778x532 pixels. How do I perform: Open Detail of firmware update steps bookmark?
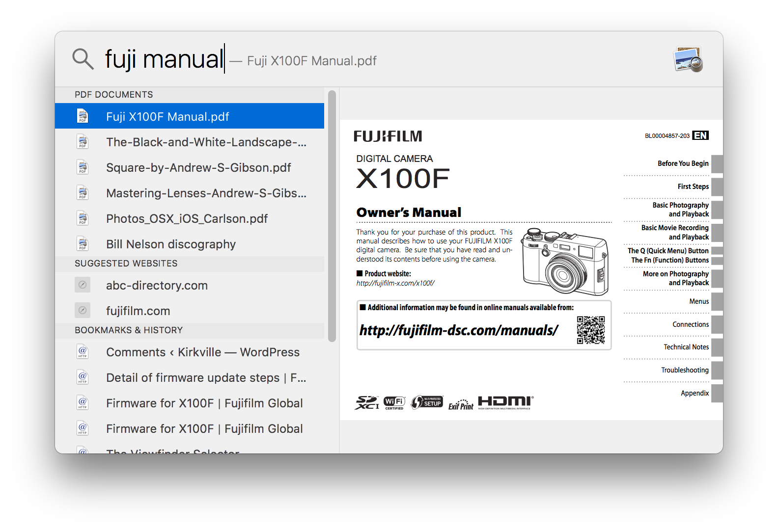click(x=206, y=377)
